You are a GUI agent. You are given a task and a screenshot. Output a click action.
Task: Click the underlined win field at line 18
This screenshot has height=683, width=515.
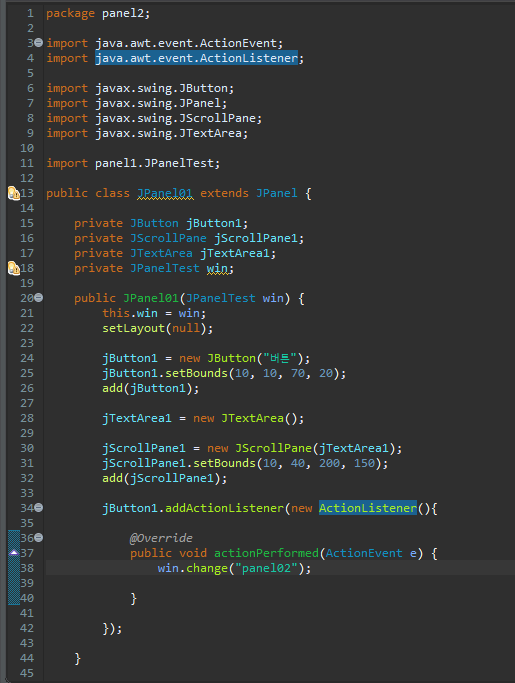coord(217,268)
